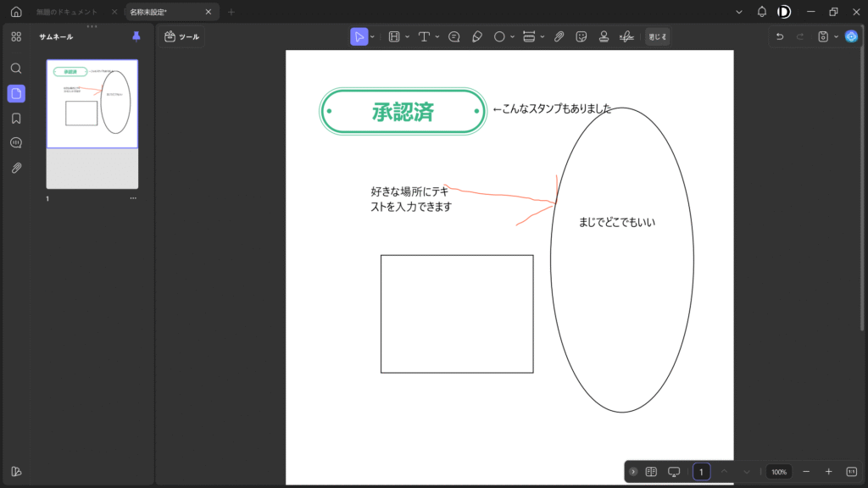The image size is (868, 488).
Task: Toggle the thumbnail panel sidebar icon
Action: [16, 93]
